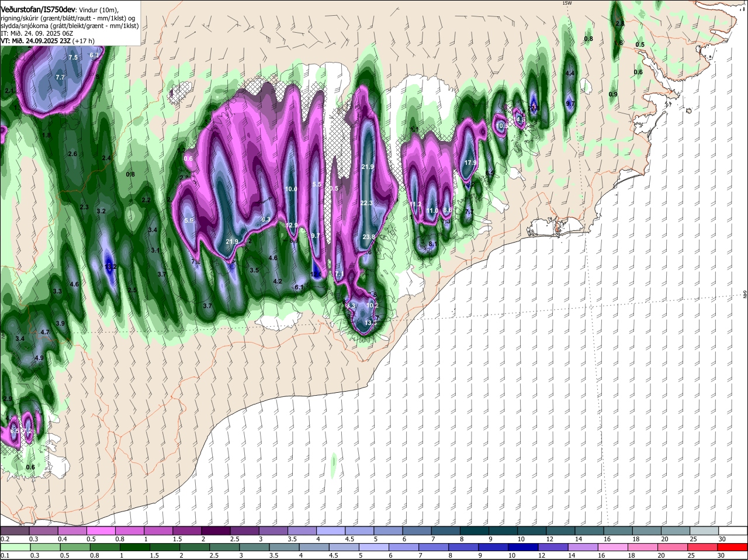Click the 4.7 precipitation value

pyautogui.click(x=45, y=332)
